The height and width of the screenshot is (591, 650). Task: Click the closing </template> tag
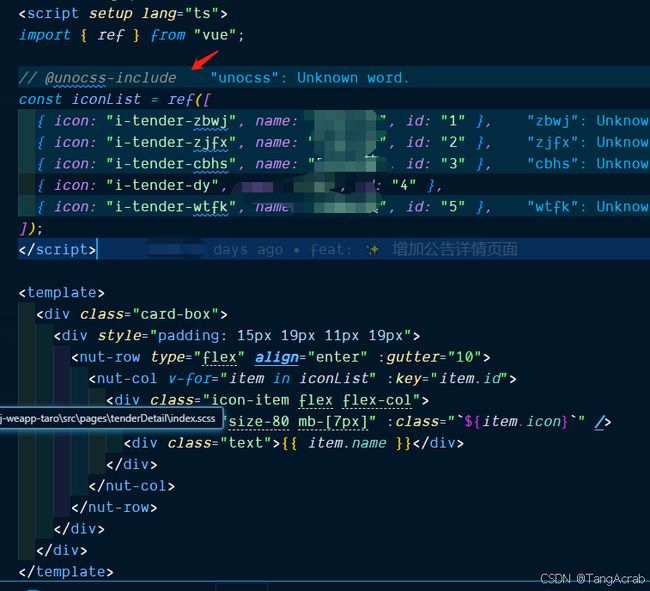(66, 572)
